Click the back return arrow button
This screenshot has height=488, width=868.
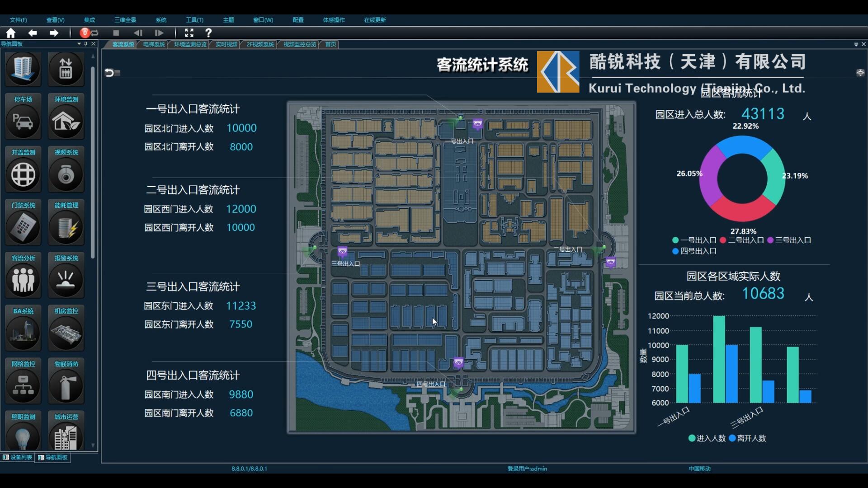click(x=109, y=73)
